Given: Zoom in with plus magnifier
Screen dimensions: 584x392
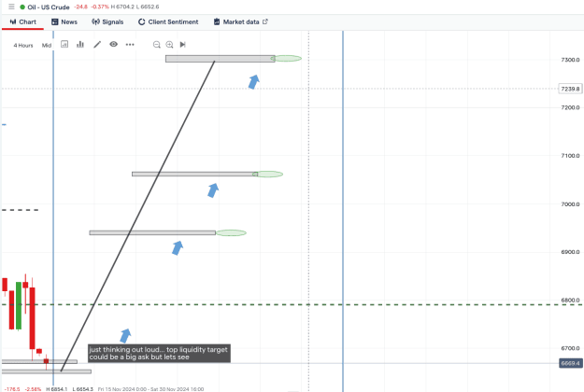Looking at the screenshot, I should coord(169,45).
